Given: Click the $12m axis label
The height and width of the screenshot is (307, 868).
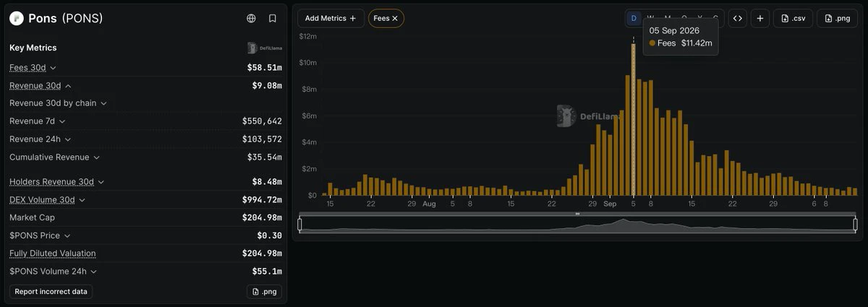Looking at the screenshot, I should [308, 36].
